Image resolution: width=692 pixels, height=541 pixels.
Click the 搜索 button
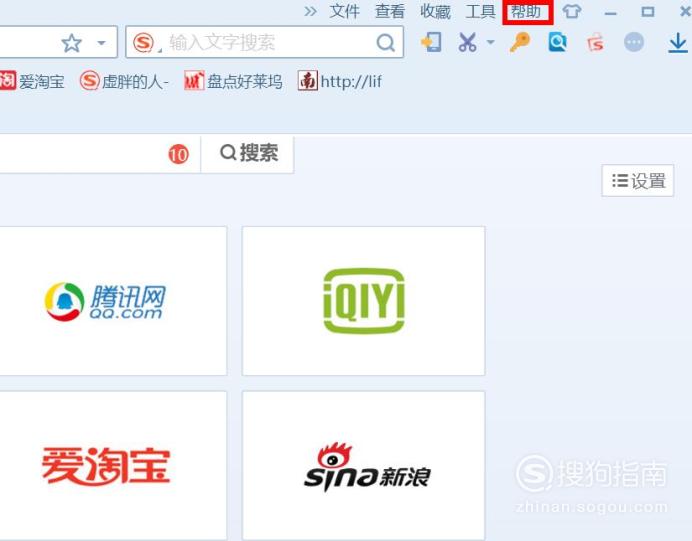[x=248, y=154]
